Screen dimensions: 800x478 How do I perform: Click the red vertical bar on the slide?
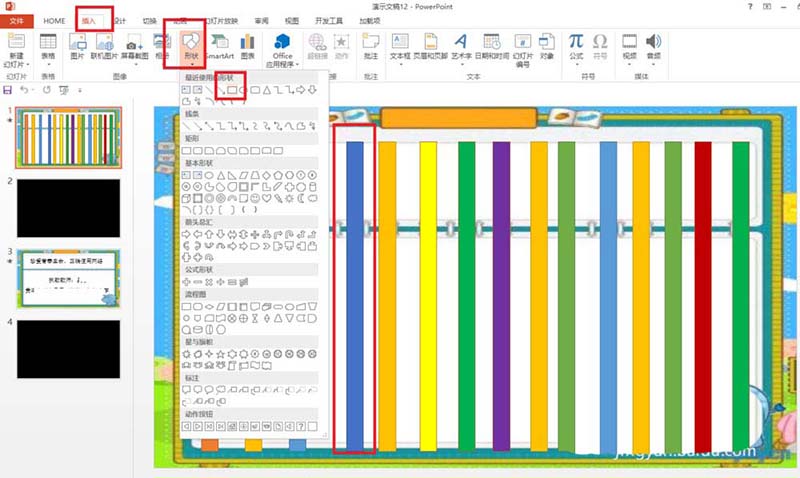click(703, 296)
